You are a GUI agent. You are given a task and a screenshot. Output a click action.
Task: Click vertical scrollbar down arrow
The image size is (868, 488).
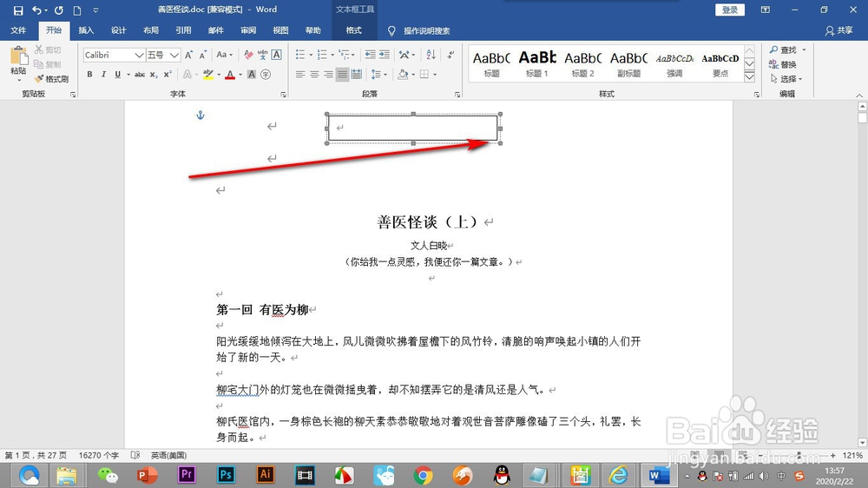(862, 443)
